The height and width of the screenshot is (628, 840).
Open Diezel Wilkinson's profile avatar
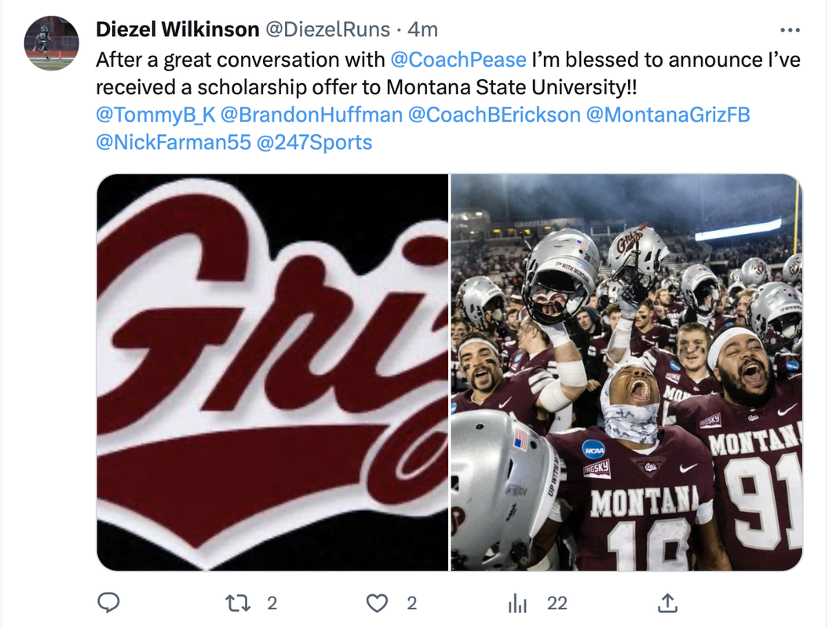click(x=51, y=43)
